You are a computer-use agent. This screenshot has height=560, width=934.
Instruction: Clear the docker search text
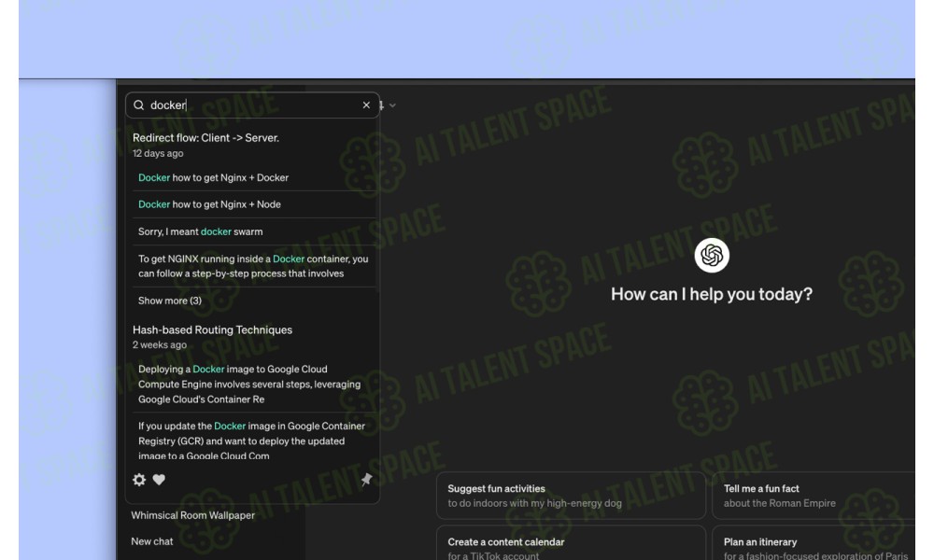click(x=366, y=105)
